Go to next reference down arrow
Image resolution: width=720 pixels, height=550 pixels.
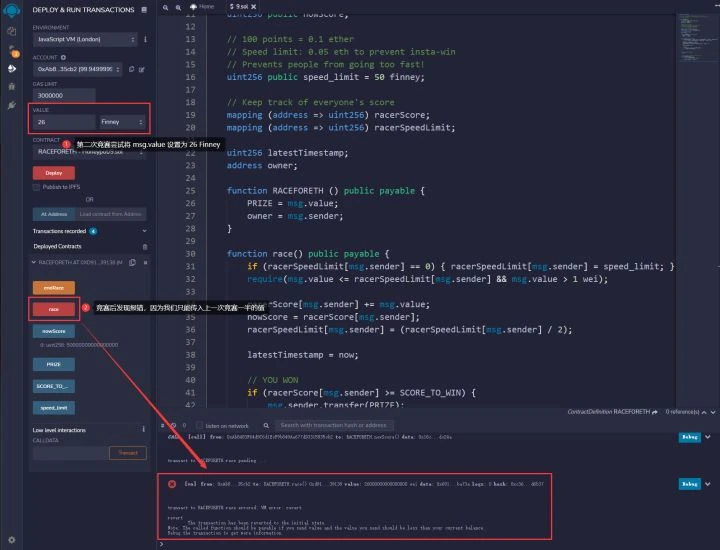713,412
